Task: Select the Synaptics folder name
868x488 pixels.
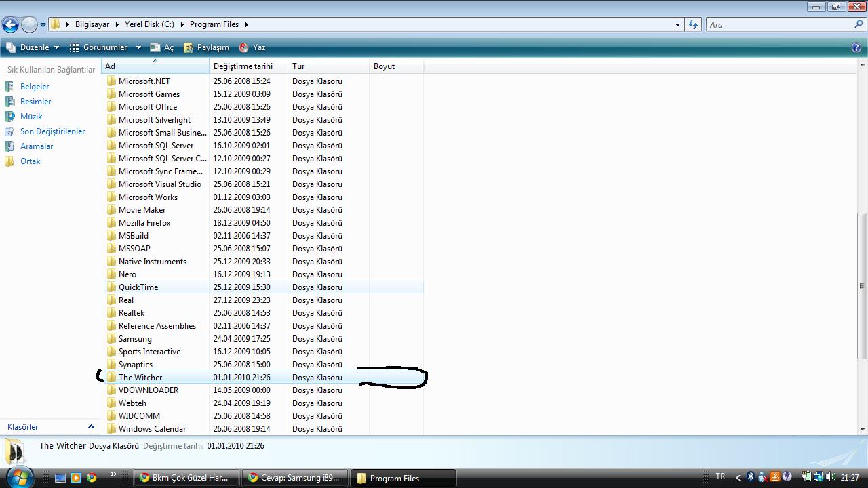Action: point(136,365)
